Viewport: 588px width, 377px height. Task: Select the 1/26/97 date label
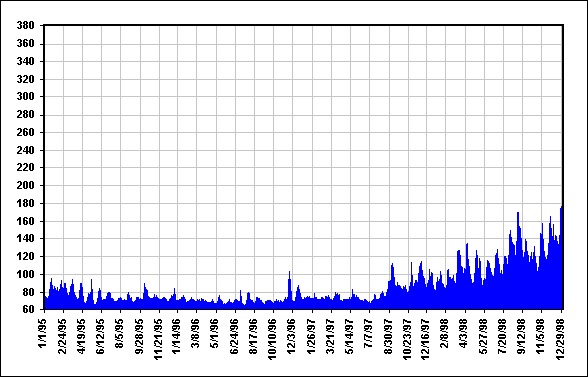pos(311,335)
